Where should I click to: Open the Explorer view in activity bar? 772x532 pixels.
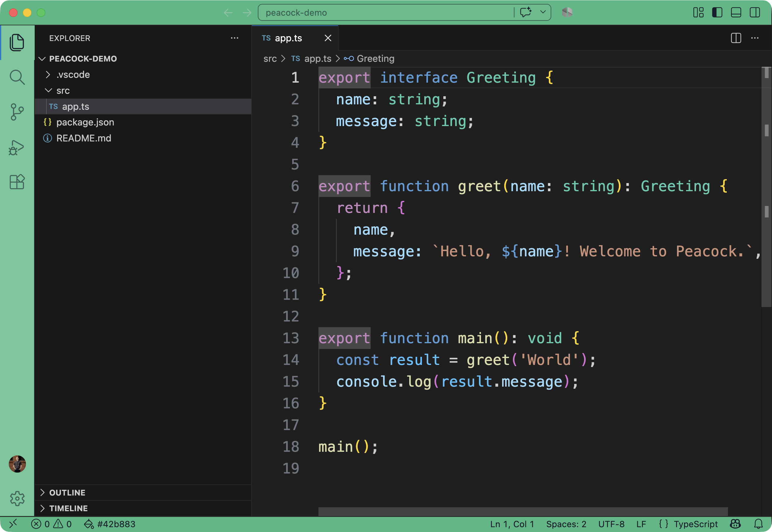17,43
